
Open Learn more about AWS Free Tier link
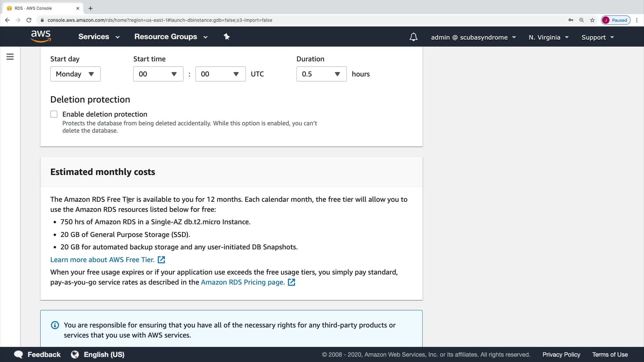pyautogui.click(x=103, y=260)
